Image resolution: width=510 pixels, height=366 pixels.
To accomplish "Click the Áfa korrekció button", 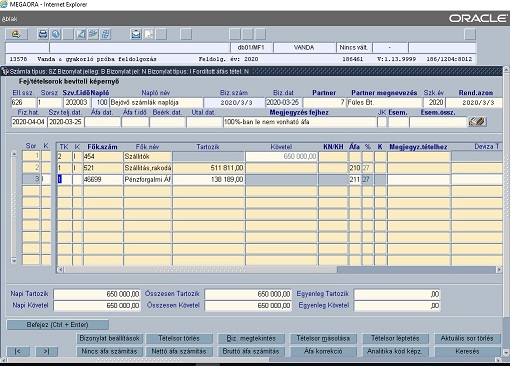I will click(x=323, y=351).
